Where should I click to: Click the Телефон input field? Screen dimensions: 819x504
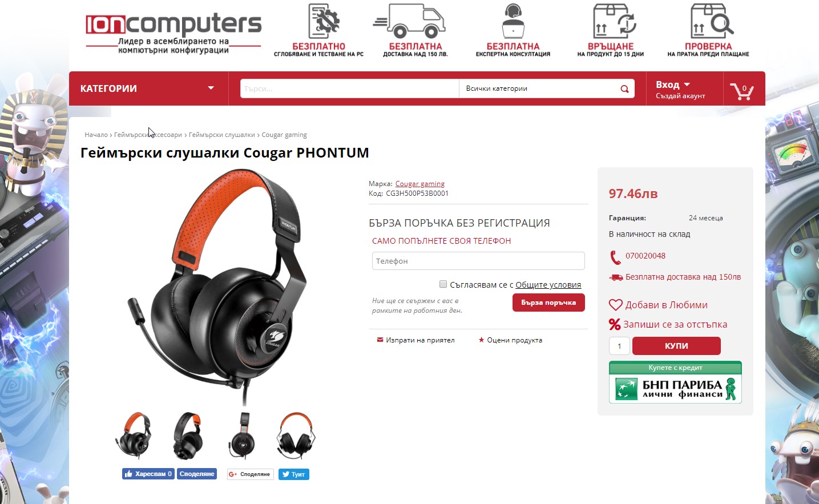point(478,261)
